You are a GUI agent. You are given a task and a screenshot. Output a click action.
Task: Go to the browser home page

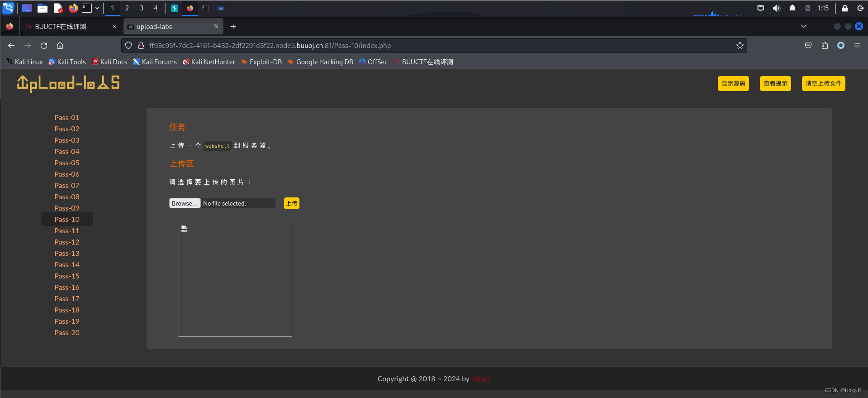click(60, 45)
